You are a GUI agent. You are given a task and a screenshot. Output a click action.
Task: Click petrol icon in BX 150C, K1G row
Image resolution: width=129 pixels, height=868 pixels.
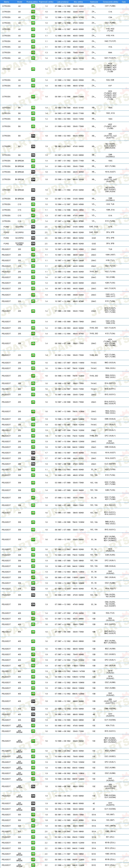[33, 113]
